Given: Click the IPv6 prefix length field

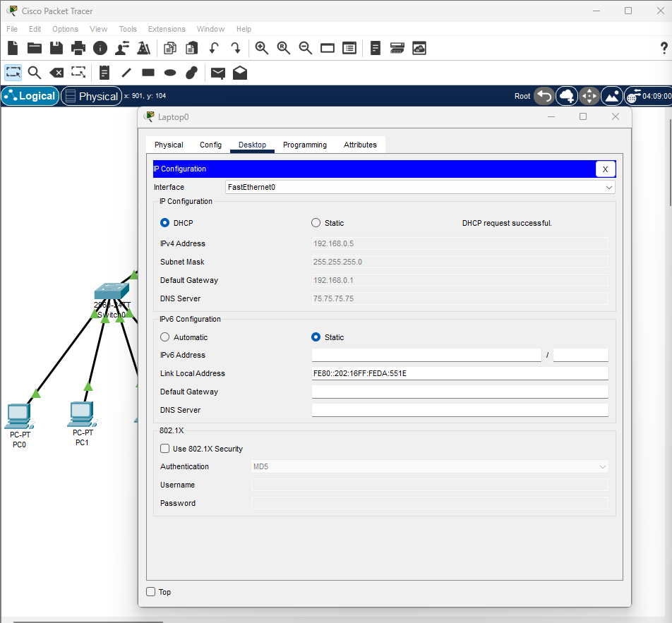Looking at the screenshot, I should click(x=581, y=355).
